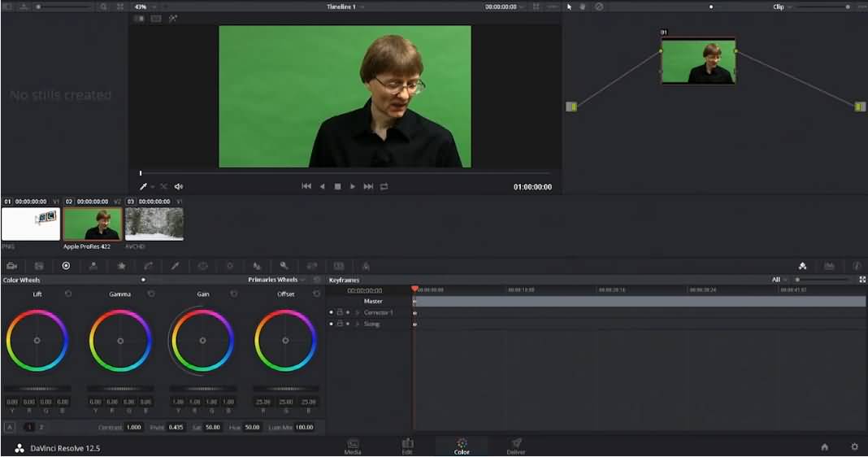
Task: Expand the Sizing keyframe track
Action: [x=357, y=324]
